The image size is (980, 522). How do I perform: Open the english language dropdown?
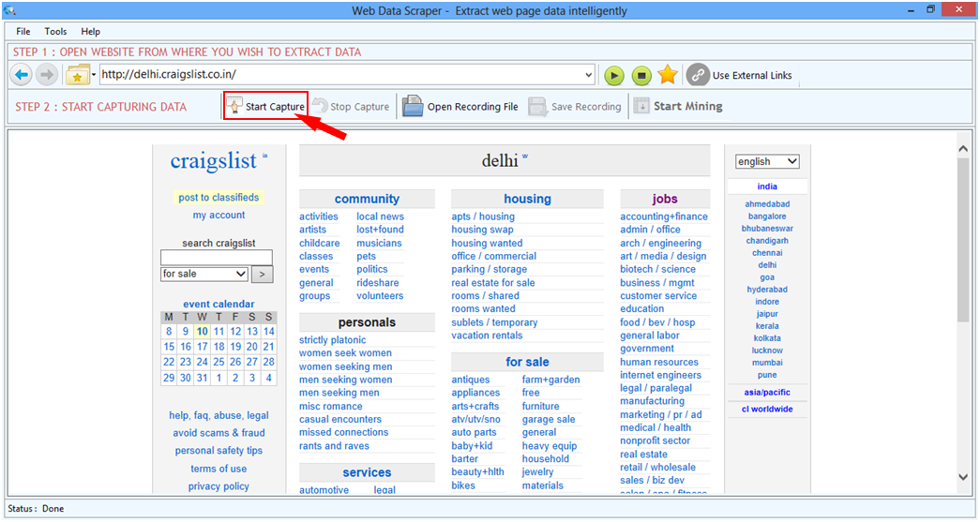[767, 162]
